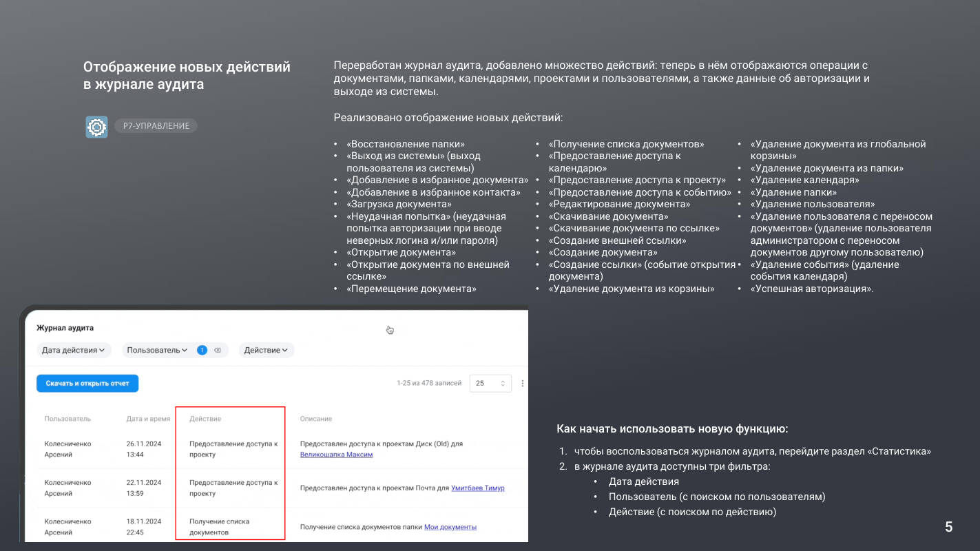Select the row dated 26.11.2024 13:44

[x=275, y=449]
